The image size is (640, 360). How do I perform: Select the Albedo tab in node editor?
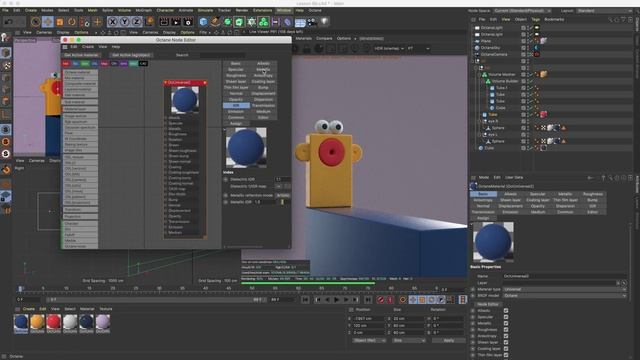click(263, 63)
